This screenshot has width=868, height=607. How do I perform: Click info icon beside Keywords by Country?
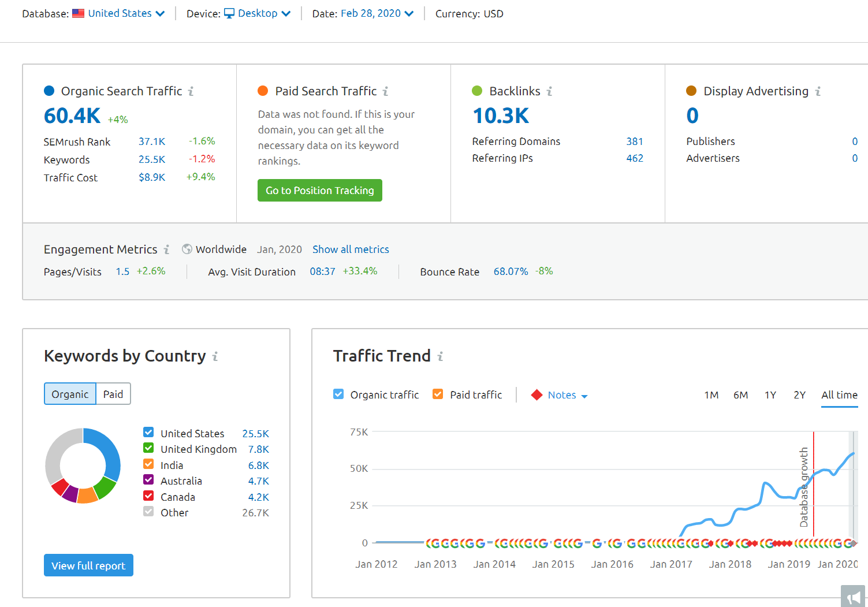(x=215, y=356)
